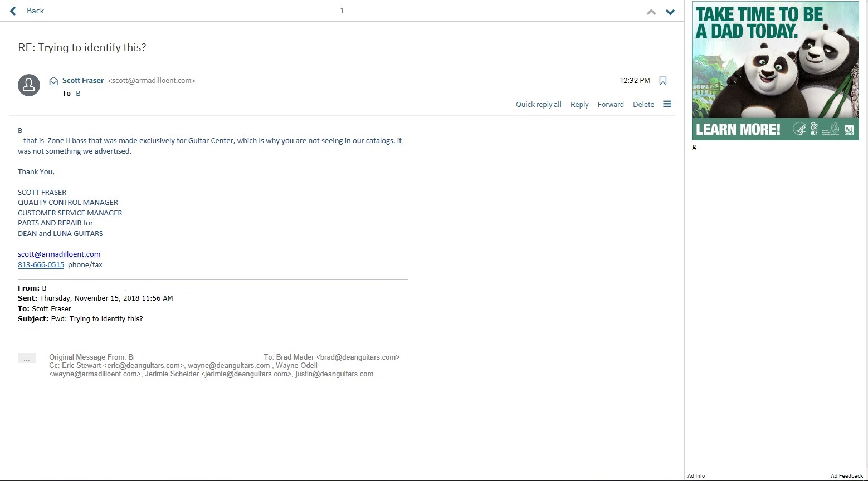Click QUALITY CONTROL MANAGER signature line
The width and height of the screenshot is (868, 481).
[x=68, y=203]
